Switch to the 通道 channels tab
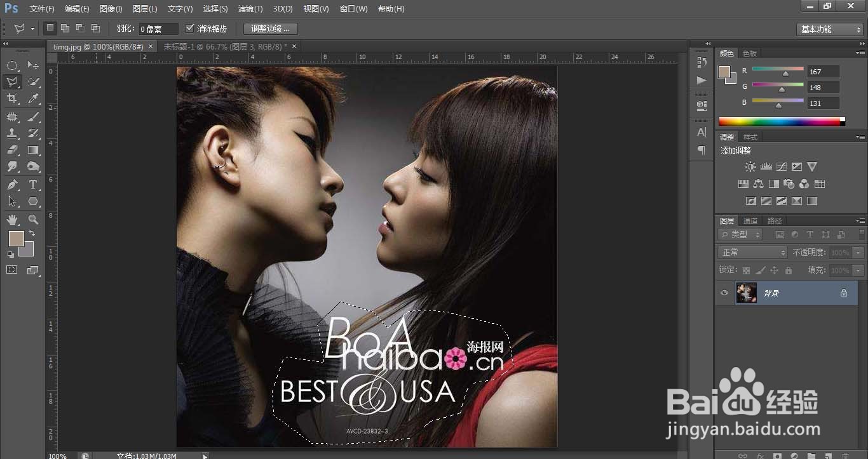Screen dimensions: 868x459 tap(751, 221)
